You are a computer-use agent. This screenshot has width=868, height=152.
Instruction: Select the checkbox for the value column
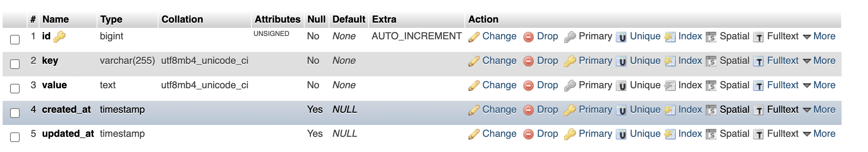[x=15, y=89]
